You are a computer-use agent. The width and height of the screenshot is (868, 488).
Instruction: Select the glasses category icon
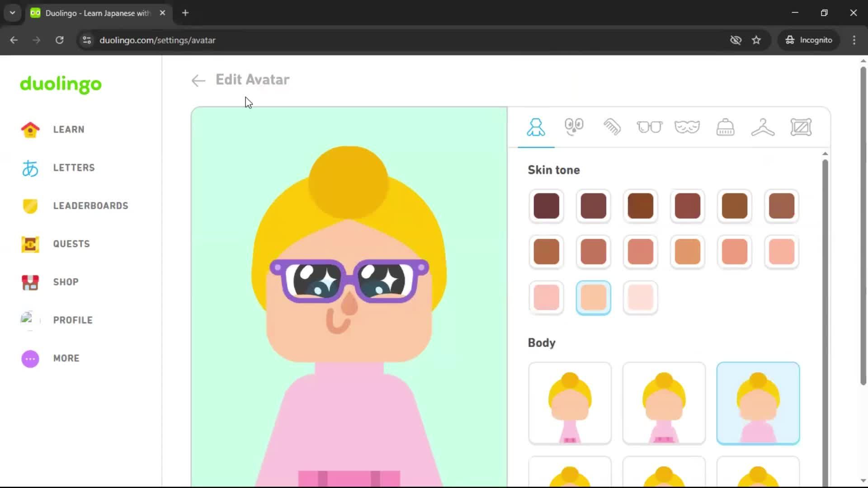click(650, 127)
